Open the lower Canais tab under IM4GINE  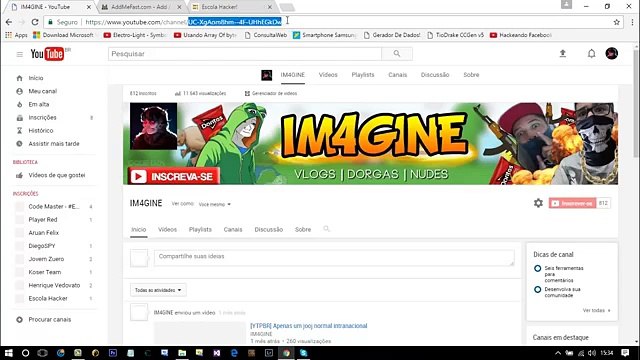(233, 230)
